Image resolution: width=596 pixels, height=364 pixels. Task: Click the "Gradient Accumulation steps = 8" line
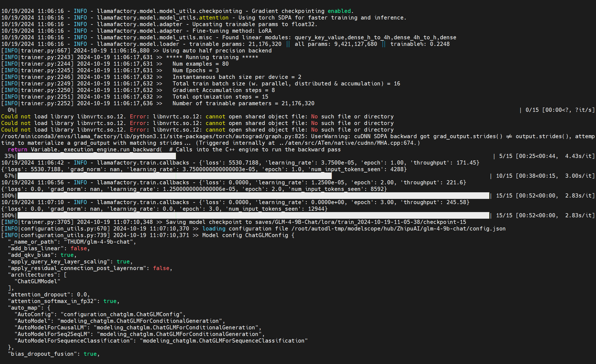click(223, 90)
